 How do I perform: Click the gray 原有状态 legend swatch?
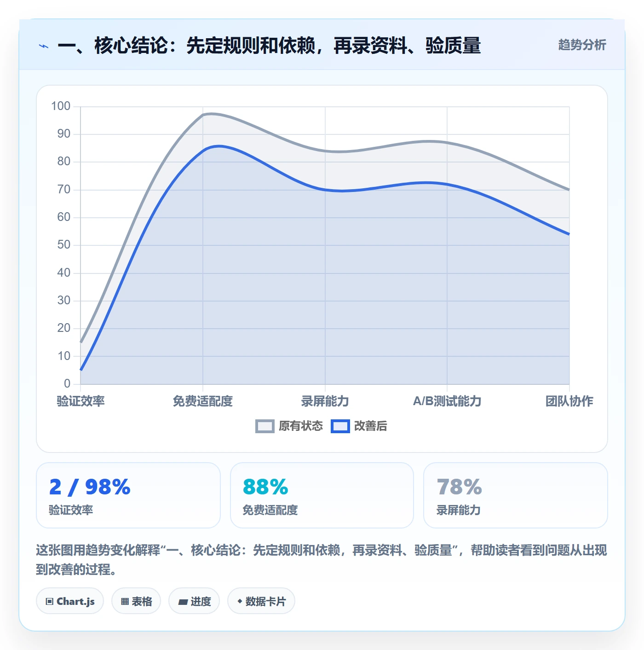(x=265, y=426)
